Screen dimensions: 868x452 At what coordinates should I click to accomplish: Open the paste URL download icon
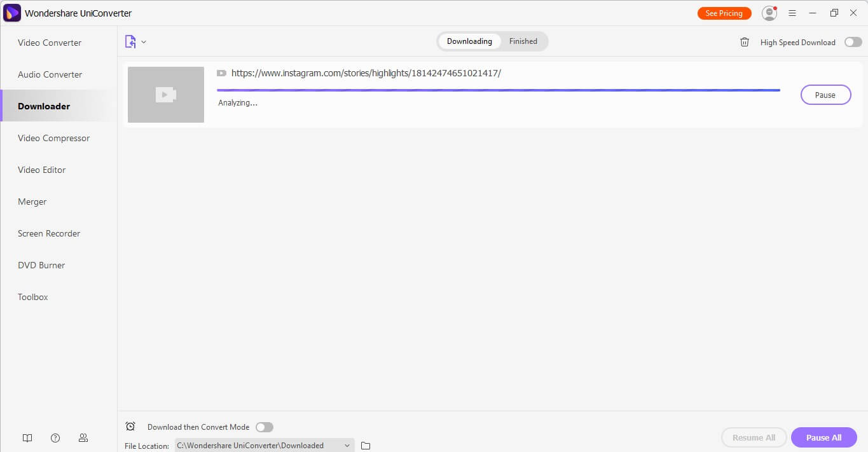click(x=130, y=42)
